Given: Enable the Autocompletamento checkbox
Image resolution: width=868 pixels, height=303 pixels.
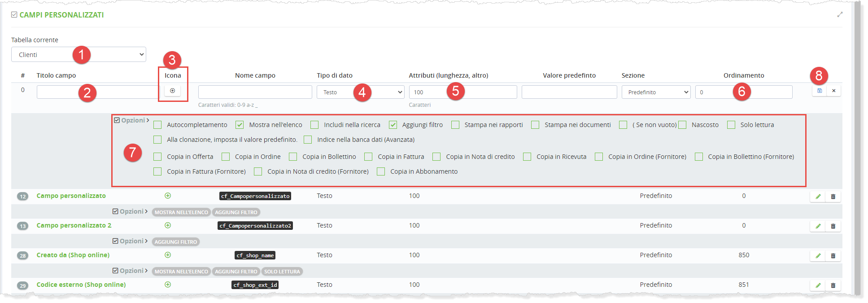Looking at the screenshot, I should pyautogui.click(x=157, y=125).
